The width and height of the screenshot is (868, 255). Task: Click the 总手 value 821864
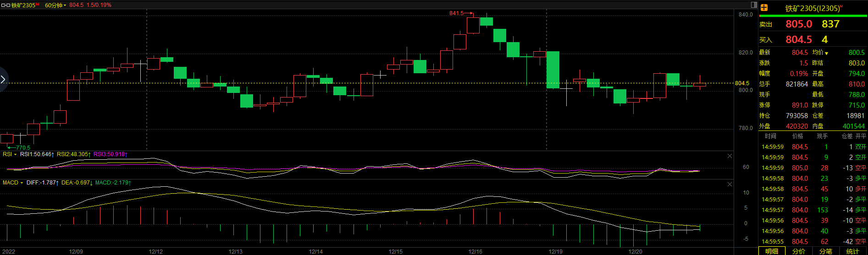[x=797, y=84]
